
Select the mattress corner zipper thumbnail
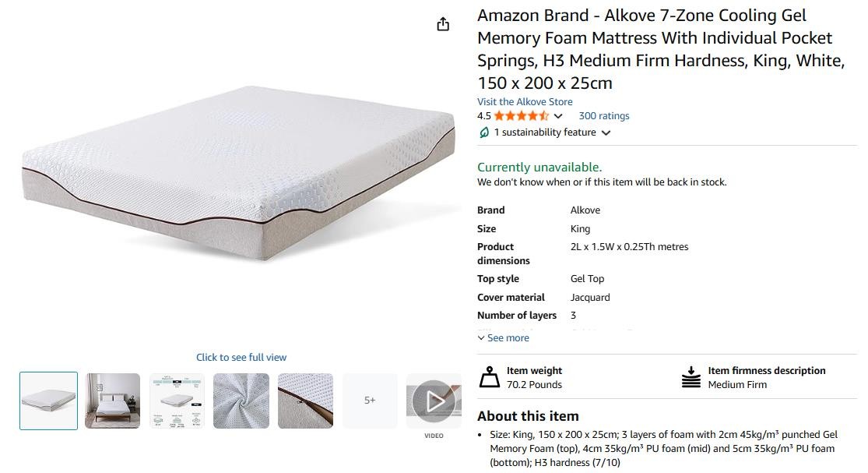[305, 401]
